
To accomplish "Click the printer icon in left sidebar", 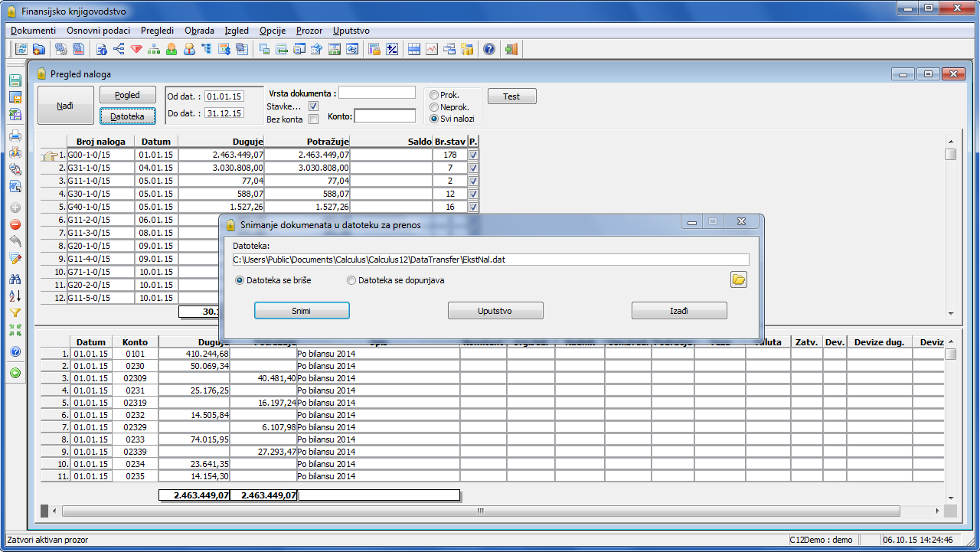I will [15, 136].
